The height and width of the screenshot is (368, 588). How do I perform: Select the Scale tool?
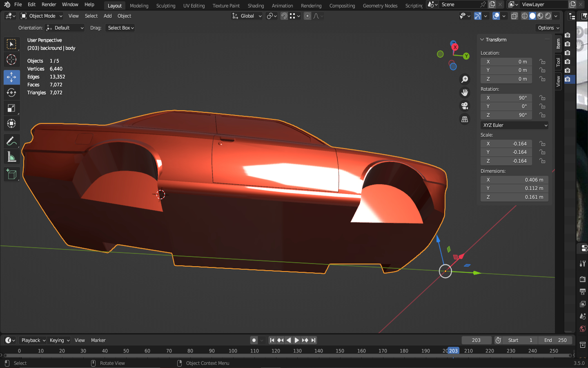point(11,108)
